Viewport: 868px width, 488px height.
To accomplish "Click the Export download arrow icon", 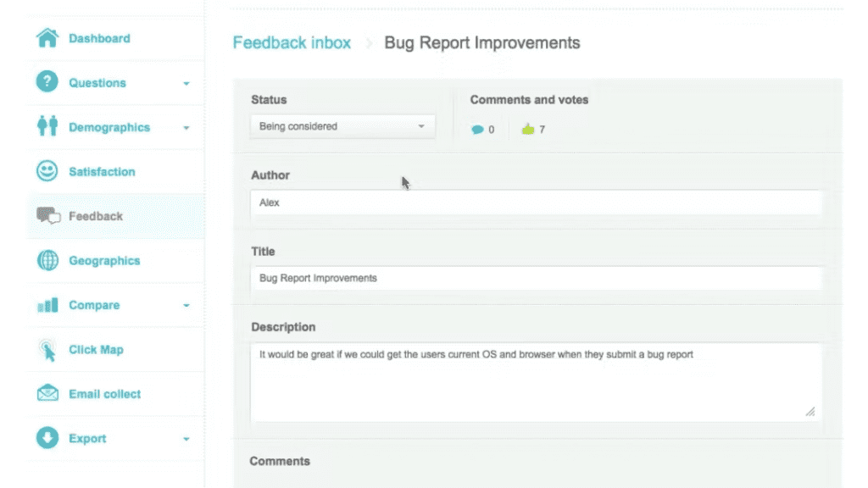I will click(47, 439).
